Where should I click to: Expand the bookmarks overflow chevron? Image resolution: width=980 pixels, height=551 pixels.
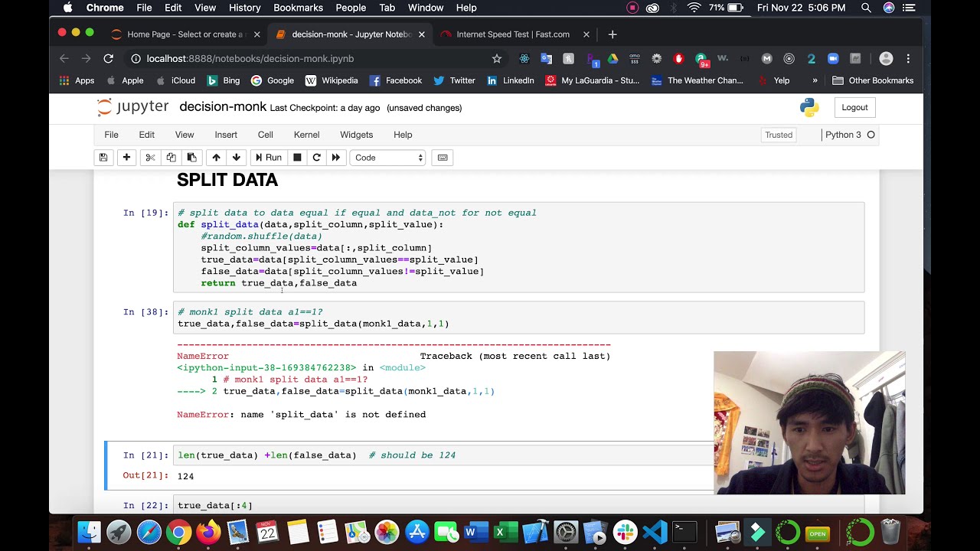click(x=815, y=80)
